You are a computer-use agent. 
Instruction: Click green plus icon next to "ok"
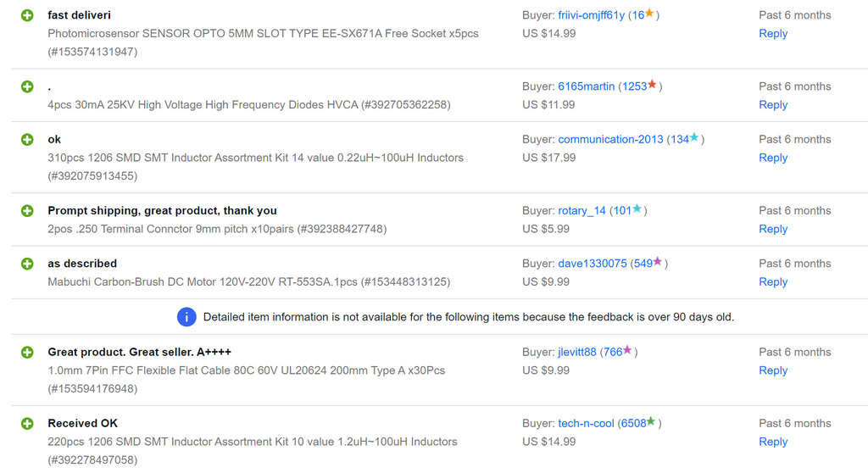[27, 139]
